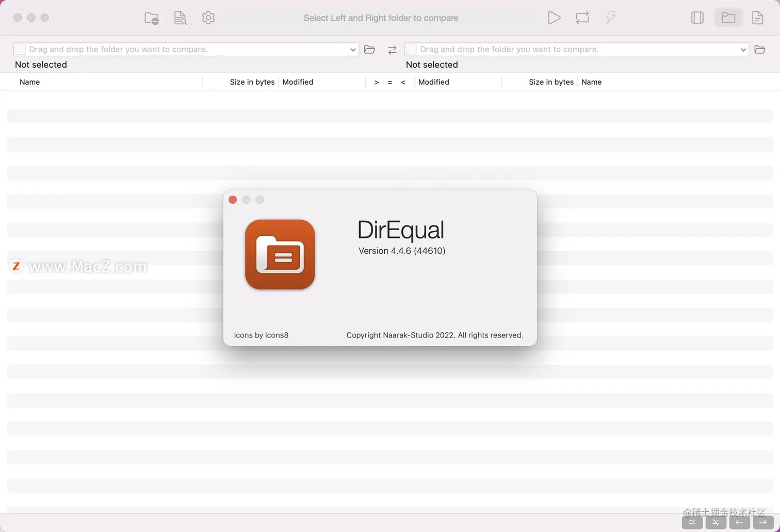
Task: Click the right folder path input field
Action: pos(577,50)
